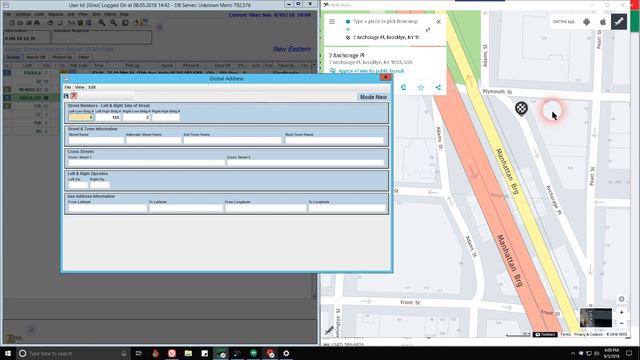Click the 'Type a place or pick from map' field
This screenshot has height=360, width=640.
pyautogui.click(x=385, y=21)
